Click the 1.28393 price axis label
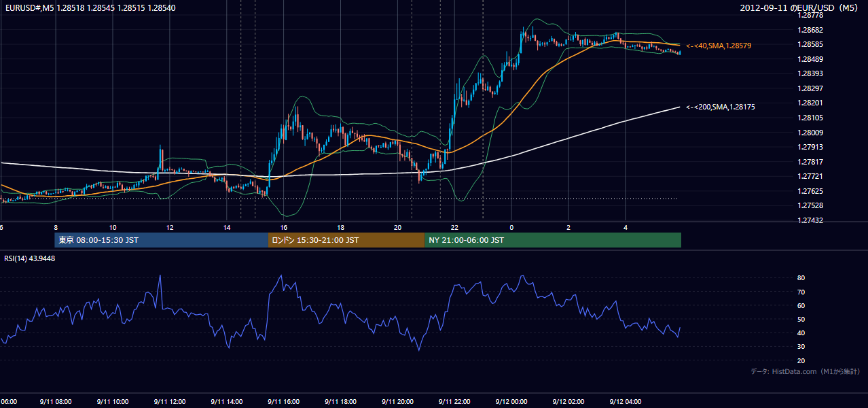The width and height of the screenshot is (868, 408). (809, 73)
